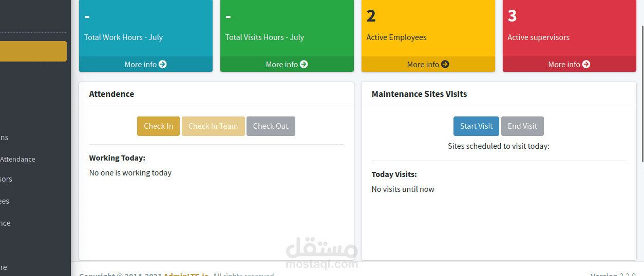
Task: Click the Active supervisors count '3'
Action: pos(512,16)
